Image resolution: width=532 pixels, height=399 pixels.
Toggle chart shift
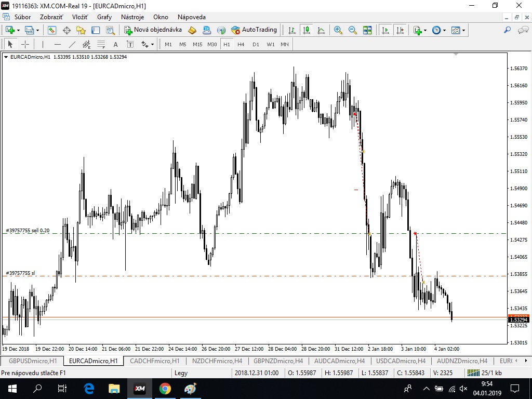(400, 30)
